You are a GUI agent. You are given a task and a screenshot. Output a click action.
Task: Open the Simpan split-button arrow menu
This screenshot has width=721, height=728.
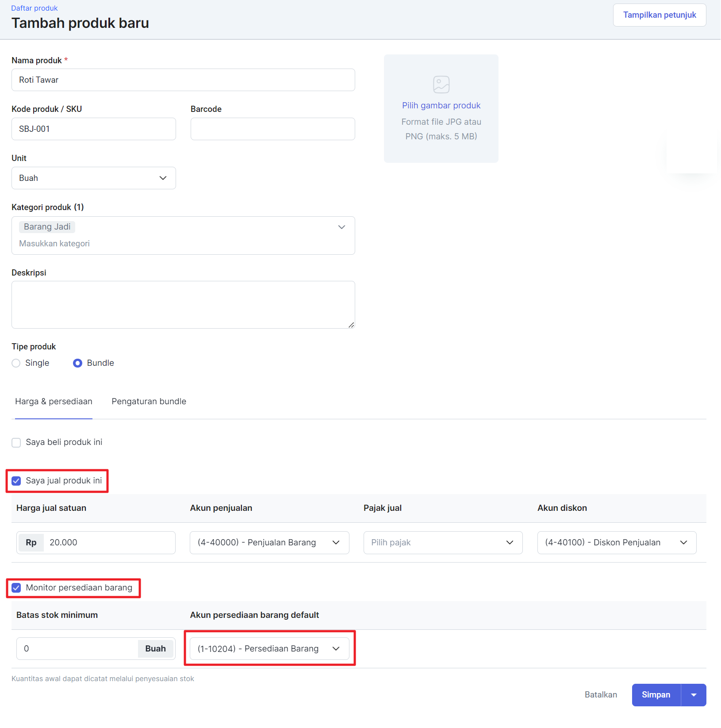point(694,695)
